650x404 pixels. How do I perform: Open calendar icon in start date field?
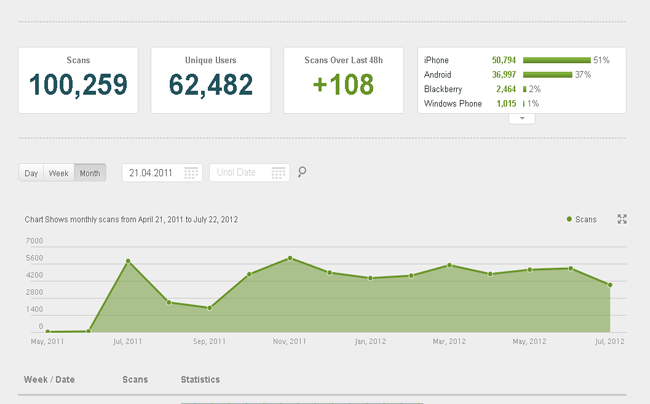(x=191, y=173)
